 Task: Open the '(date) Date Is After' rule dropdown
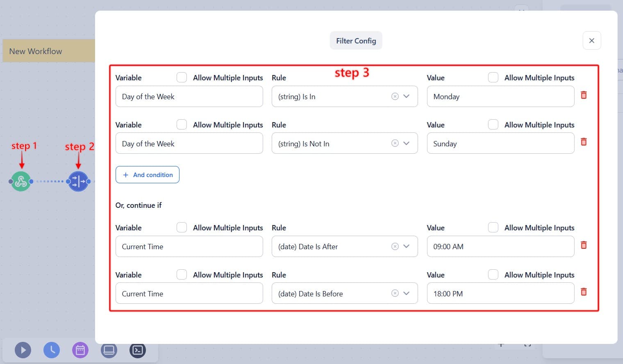pyautogui.click(x=406, y=246)
